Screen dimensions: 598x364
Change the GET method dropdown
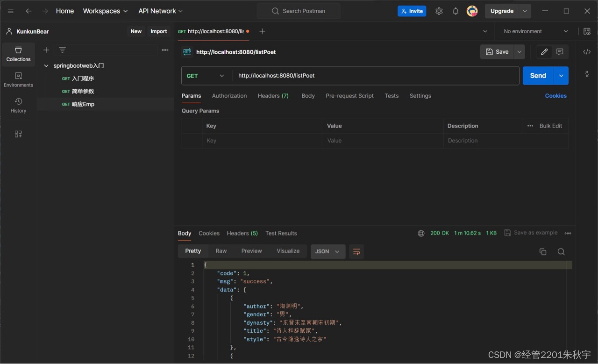[206, 76]
